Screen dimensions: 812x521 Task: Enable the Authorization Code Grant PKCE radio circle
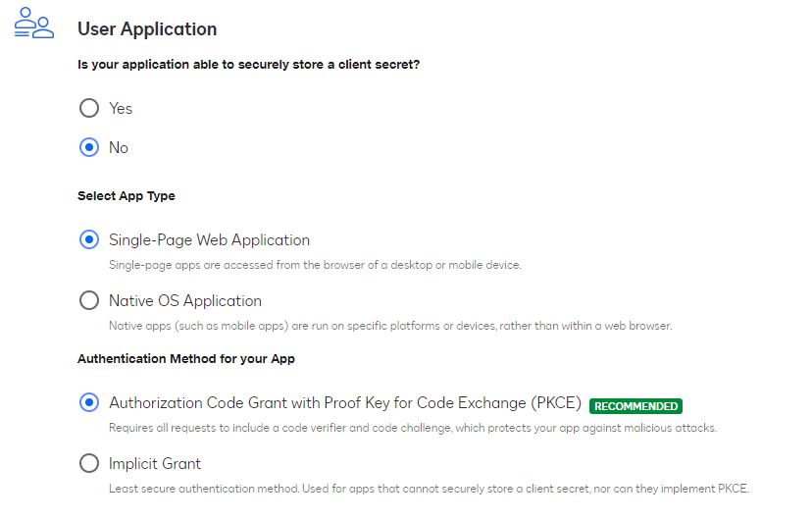point(89,403)
